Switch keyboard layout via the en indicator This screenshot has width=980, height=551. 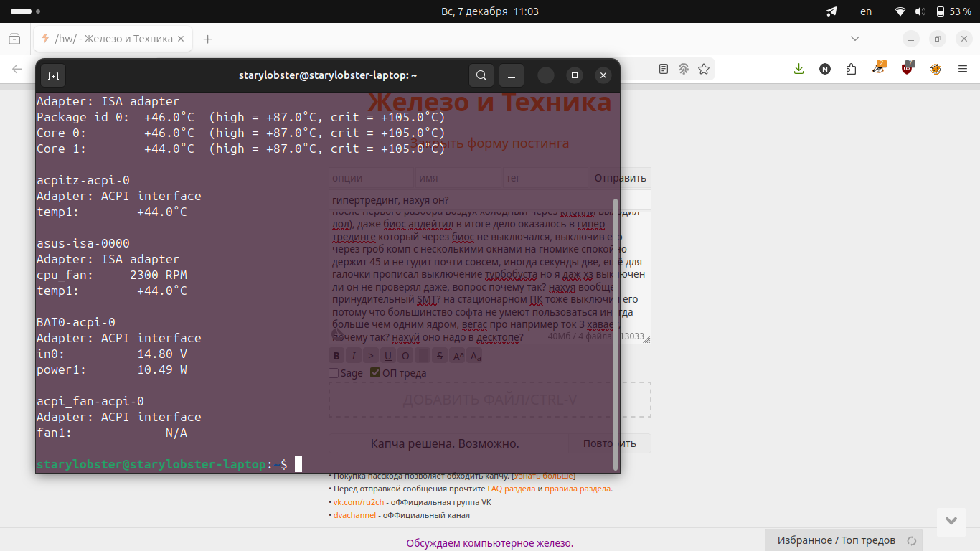(866, 11)
